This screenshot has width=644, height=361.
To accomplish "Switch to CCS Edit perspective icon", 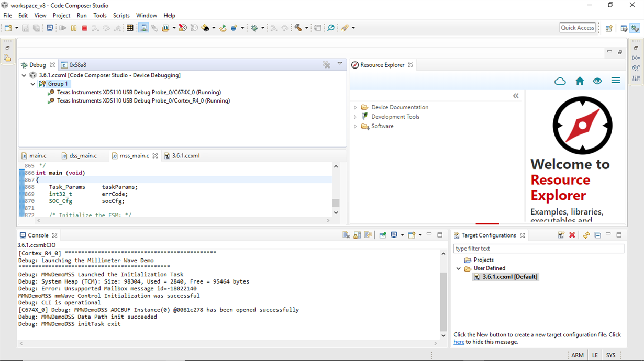I will pos(624,28).
